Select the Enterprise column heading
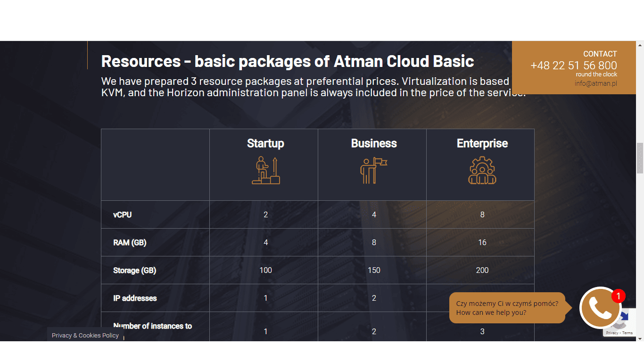This screenshot has width=644, height=362. [482, 143]
